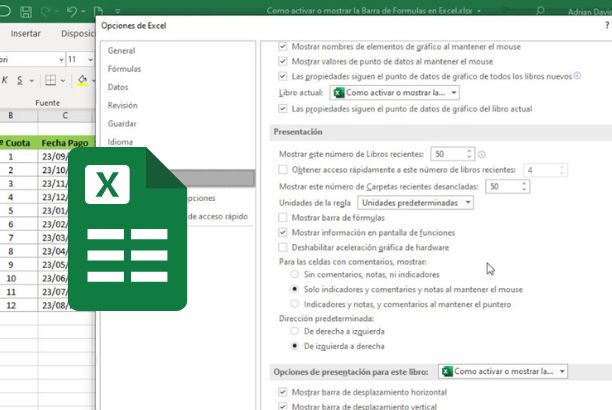Open the Unidades de la regla dropdown
Screen dimensions: 612x410
coord(415,203)
